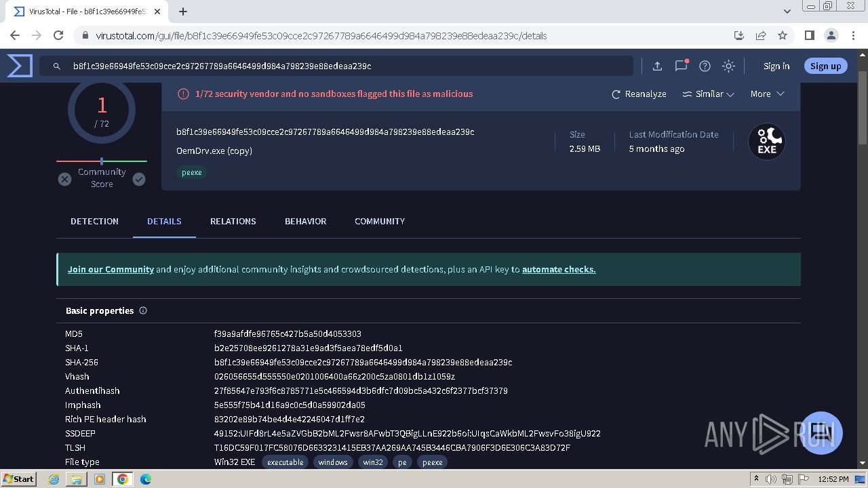Open Edge taskbar icon
The height and width of the screenshot is (488, 868).
pyautogui.click(x=145, y=479)
